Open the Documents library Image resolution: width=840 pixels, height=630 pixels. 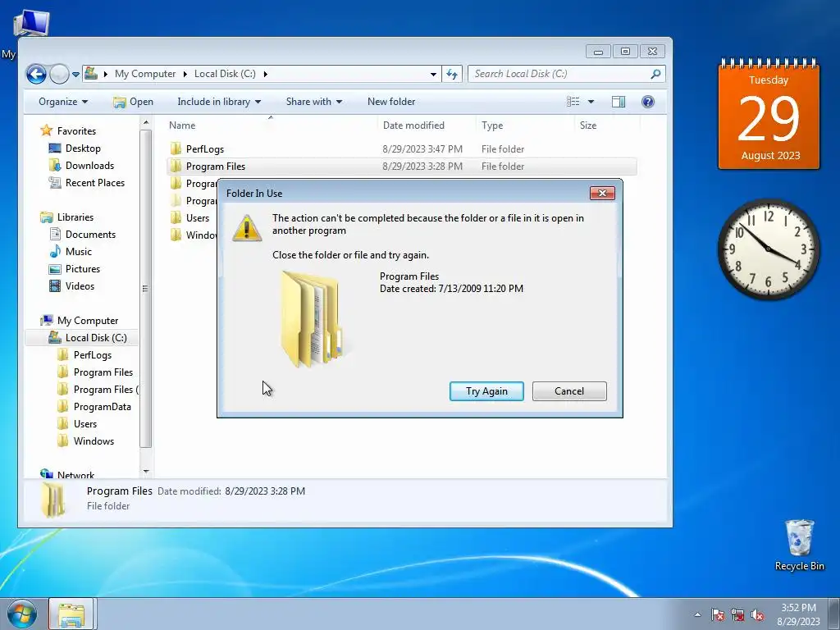(90, 234)
